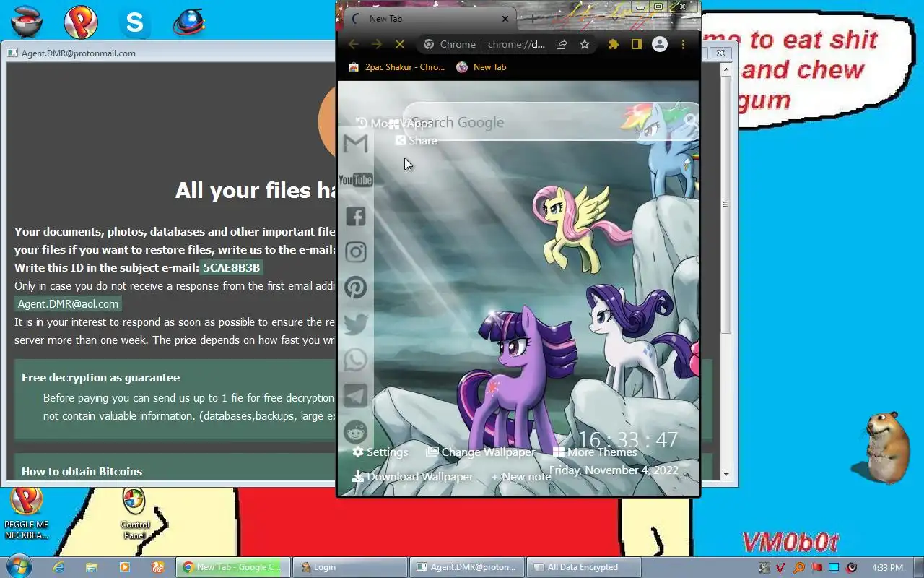Toggle Chrome side panel icon
Image resolution: width=924 pixels, height=578 pixels.
tap(636, 44)
